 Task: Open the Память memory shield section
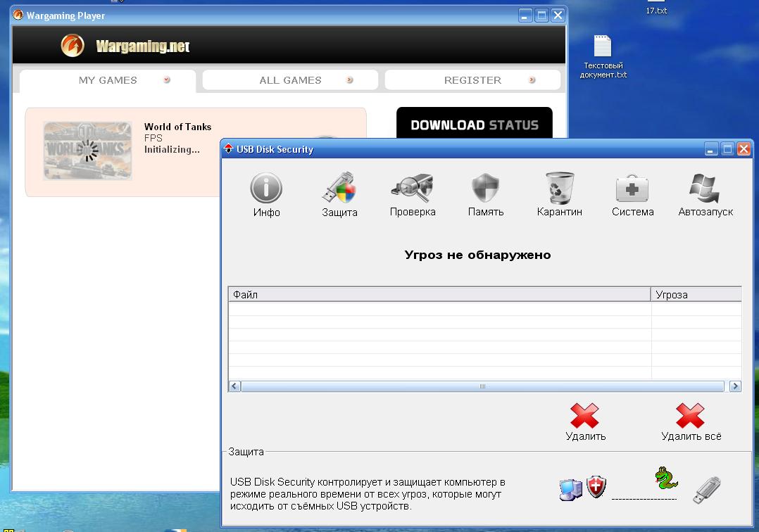pyautogui.click(x=486, y=194)
